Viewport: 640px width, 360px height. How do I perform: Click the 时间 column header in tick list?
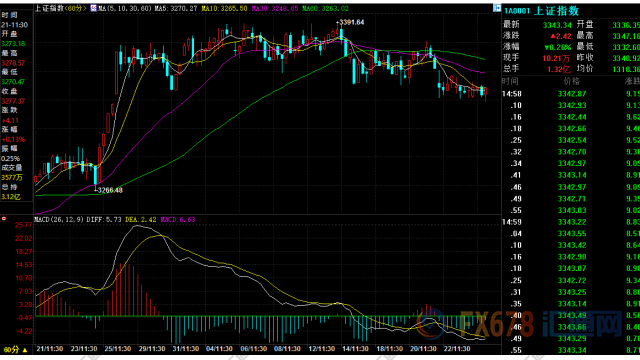510,82
